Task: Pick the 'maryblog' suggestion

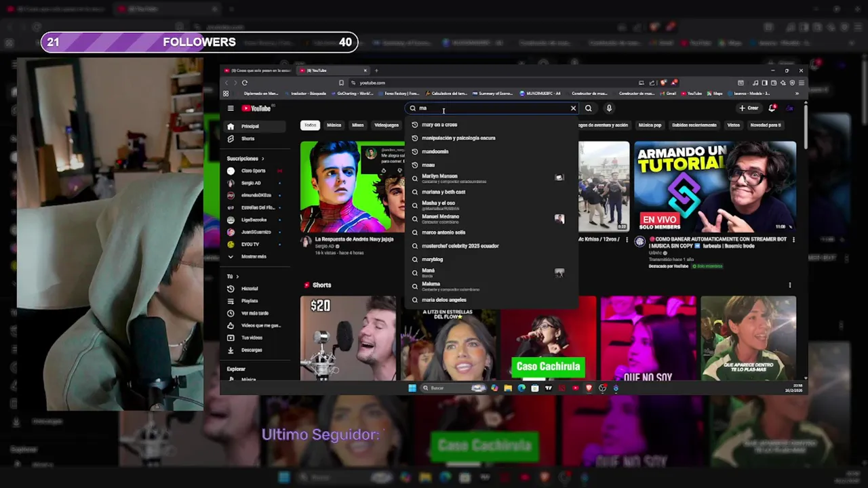Action: tap(492, 260)
